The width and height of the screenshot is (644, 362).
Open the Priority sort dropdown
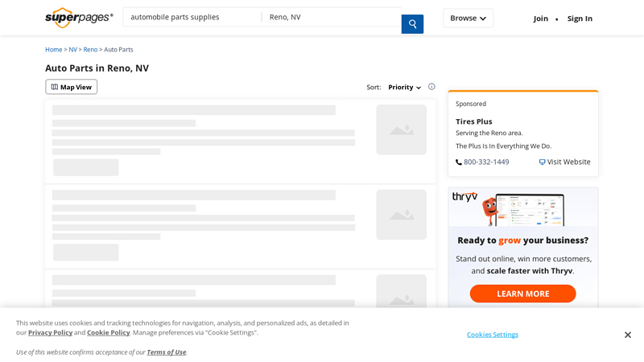(x=404, y=87)
